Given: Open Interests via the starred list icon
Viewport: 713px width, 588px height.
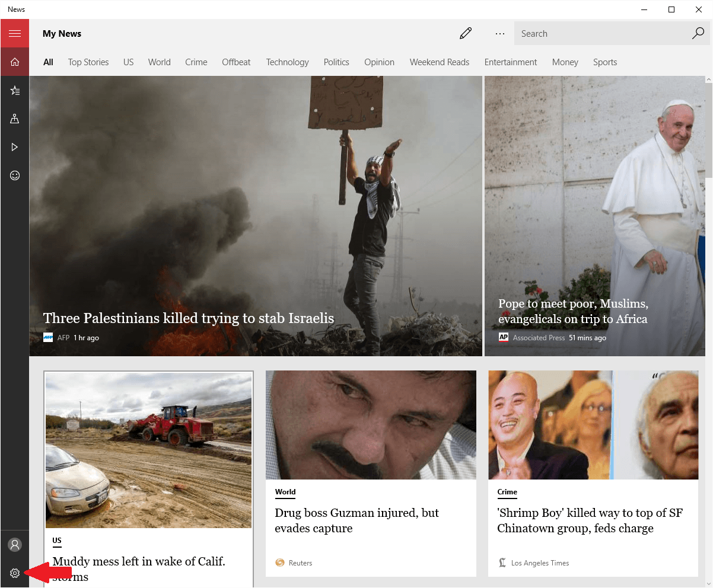Looking at the screenshot, I should pyautogui.click(x=15, y=90).
